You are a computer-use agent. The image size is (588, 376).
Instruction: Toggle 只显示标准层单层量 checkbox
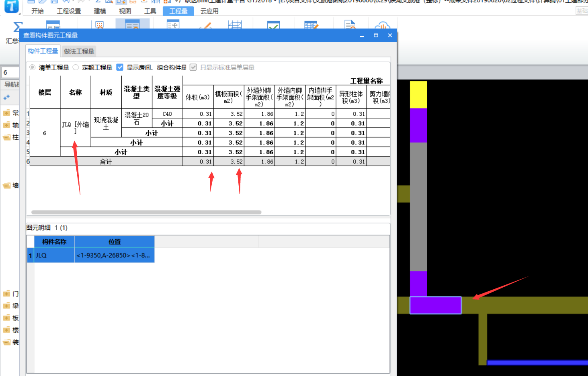point(193,67)
